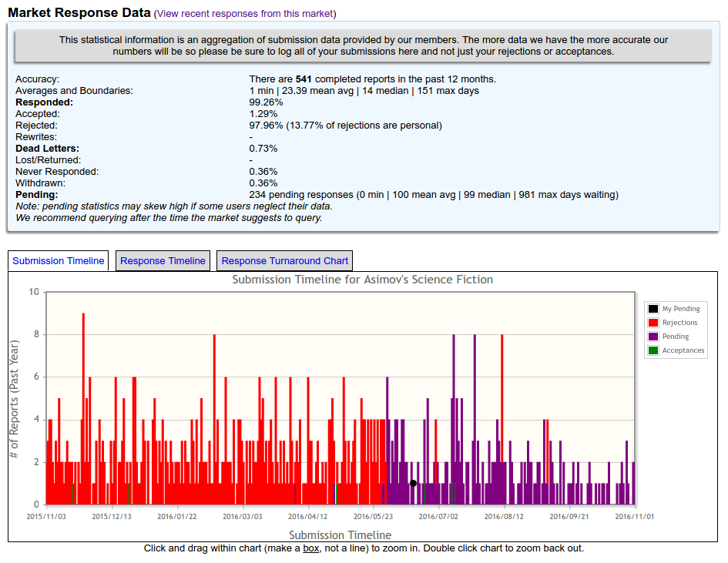
Task: Click the y-axis label '2'
Action: click(x=37, y=462)
